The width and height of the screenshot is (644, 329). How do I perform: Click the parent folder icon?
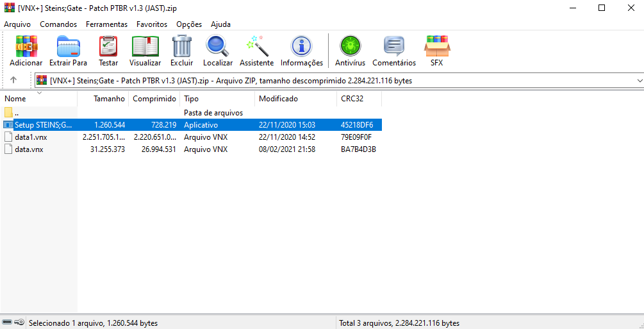(x=8, y=112)
